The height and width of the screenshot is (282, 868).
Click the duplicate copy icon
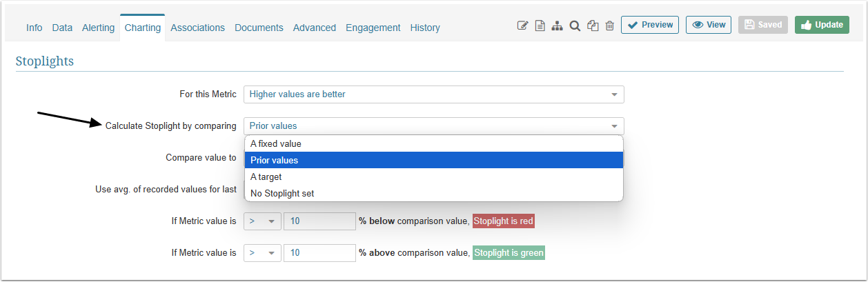click(x=593, y=26)
